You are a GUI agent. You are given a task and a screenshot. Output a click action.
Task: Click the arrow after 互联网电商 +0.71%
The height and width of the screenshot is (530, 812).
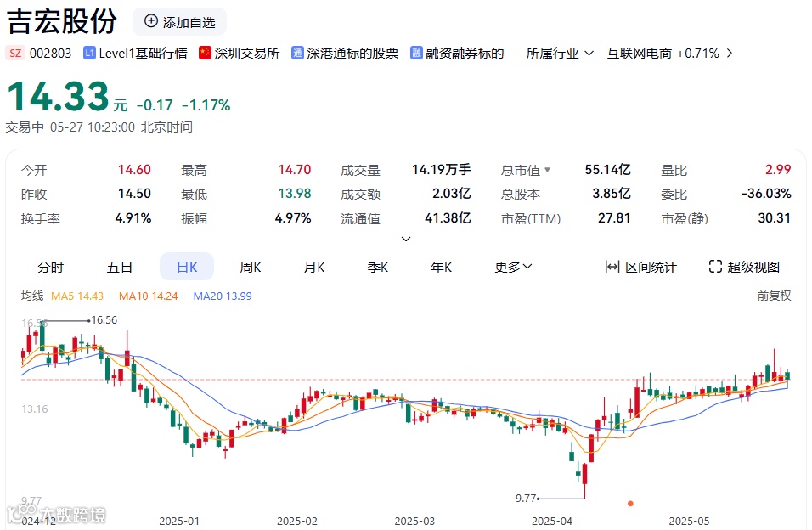pos(730,54)
